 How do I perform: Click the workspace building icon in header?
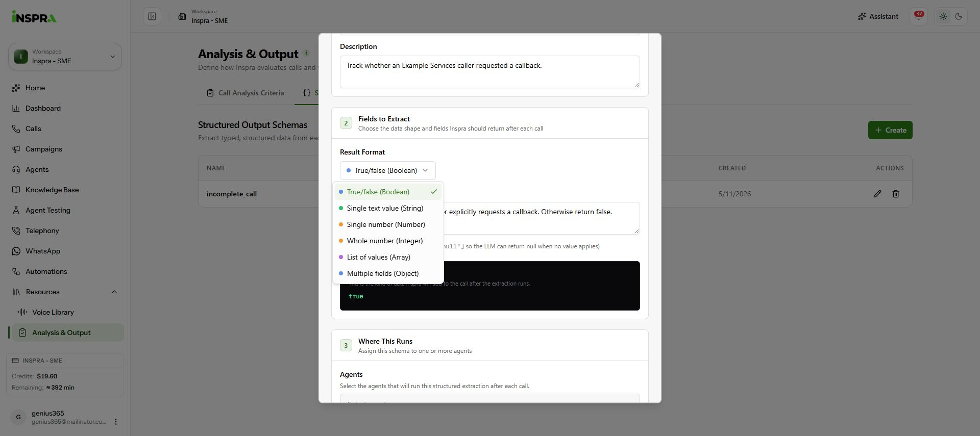[182, 16]
